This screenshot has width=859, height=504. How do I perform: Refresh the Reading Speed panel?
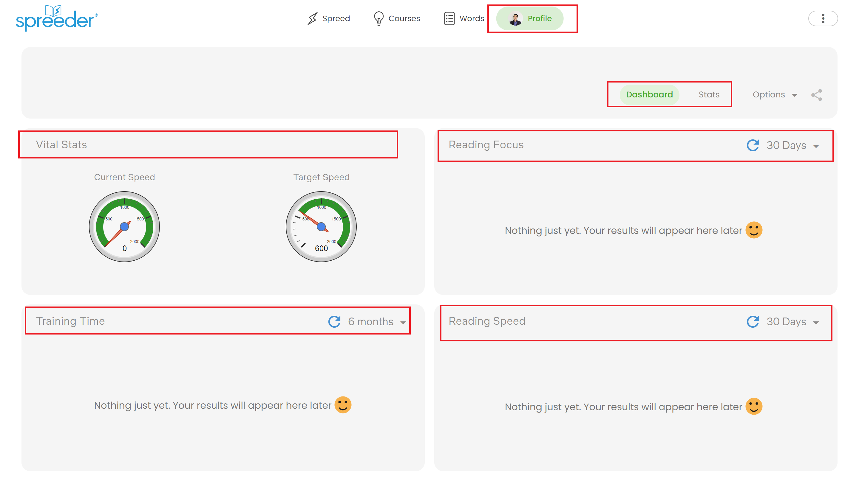click(753, 322)
